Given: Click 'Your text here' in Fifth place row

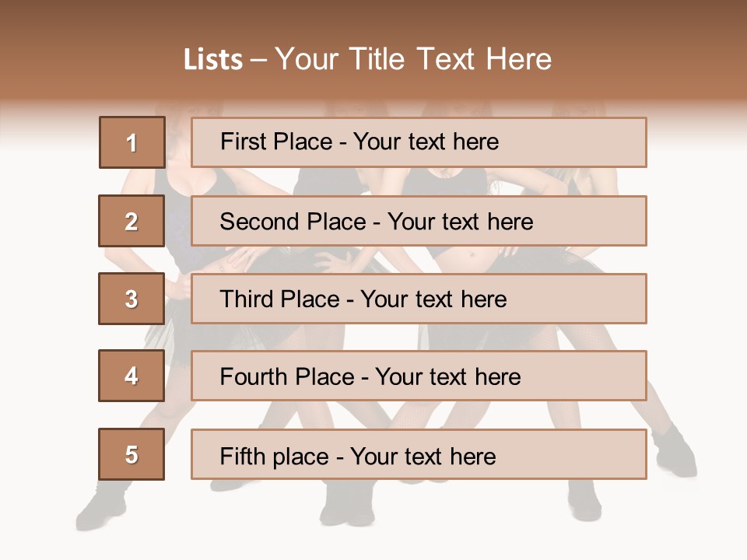Looking at the screenshot, I should coord(423,456).
